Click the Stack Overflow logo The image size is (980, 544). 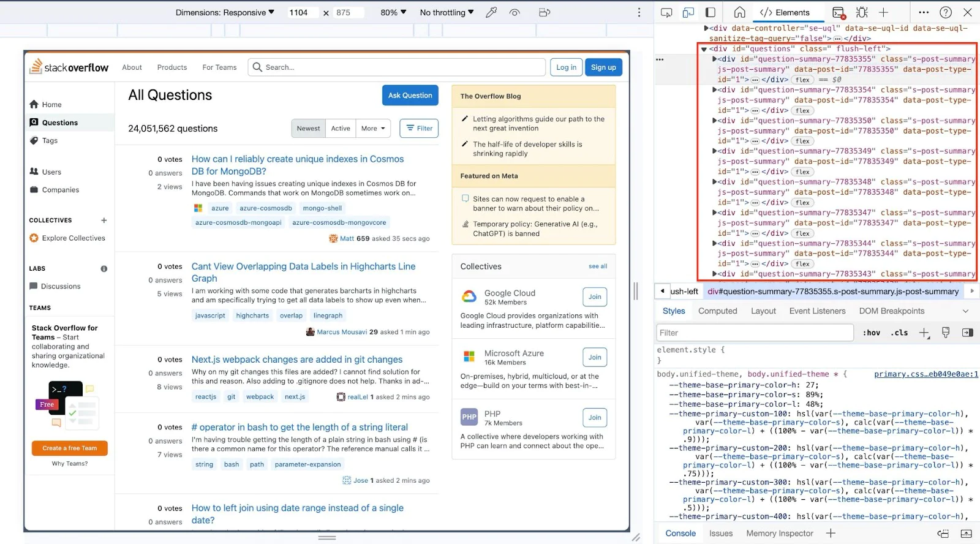(69, 66)
